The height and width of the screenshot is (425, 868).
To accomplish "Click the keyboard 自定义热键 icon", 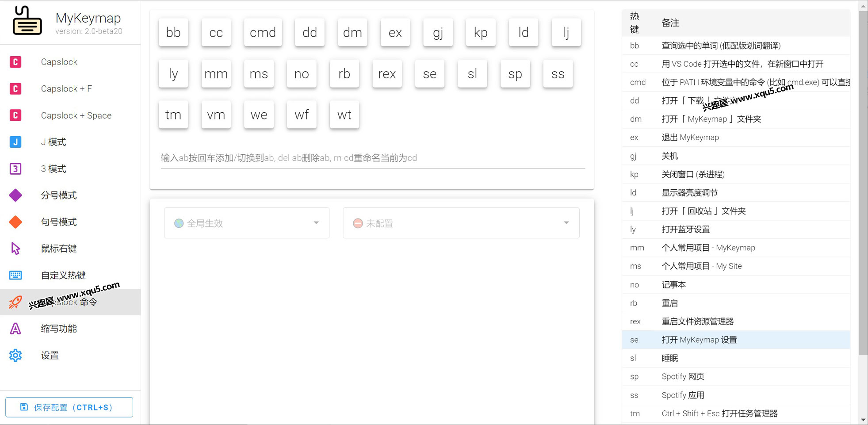I will 15,275.
